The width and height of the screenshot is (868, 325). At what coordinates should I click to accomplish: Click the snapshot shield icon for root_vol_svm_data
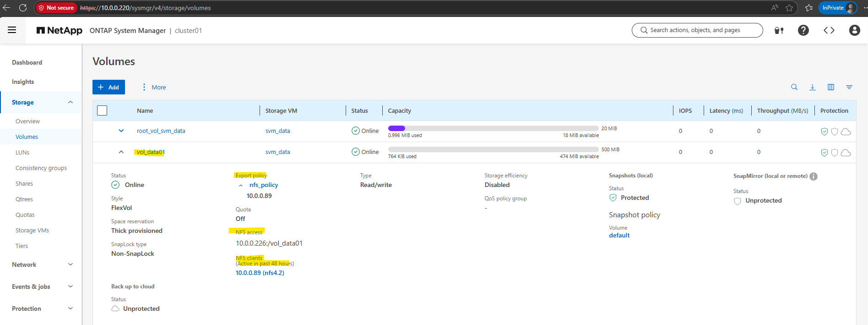click(x=824, y=132)
